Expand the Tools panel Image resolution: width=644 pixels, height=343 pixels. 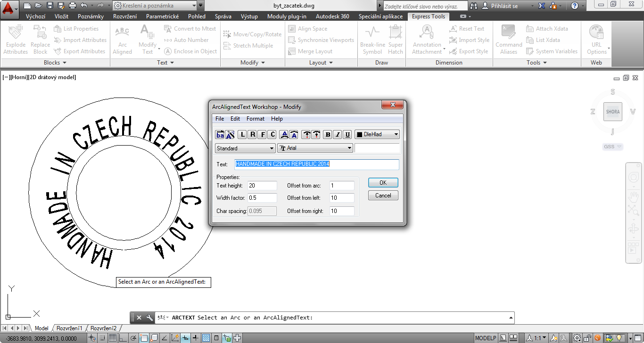[537, 62]
